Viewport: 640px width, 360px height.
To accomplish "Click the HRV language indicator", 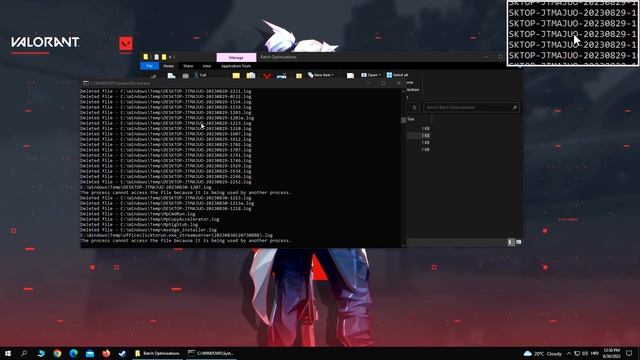I will (595, 353).
